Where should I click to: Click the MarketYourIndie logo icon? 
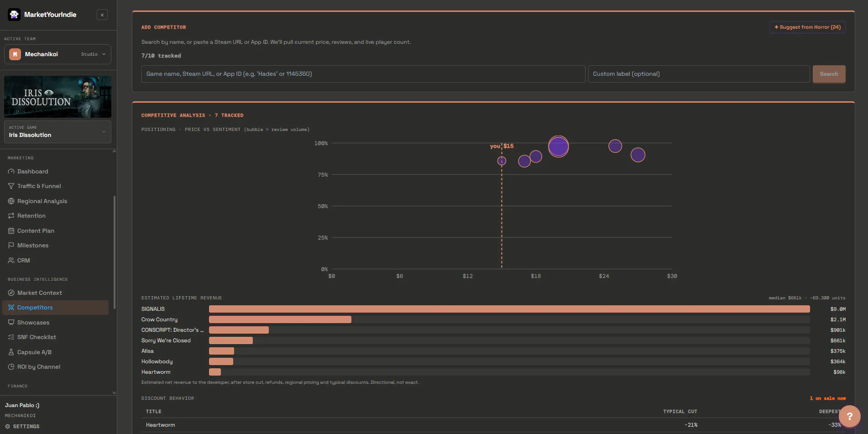click(14, 15)
